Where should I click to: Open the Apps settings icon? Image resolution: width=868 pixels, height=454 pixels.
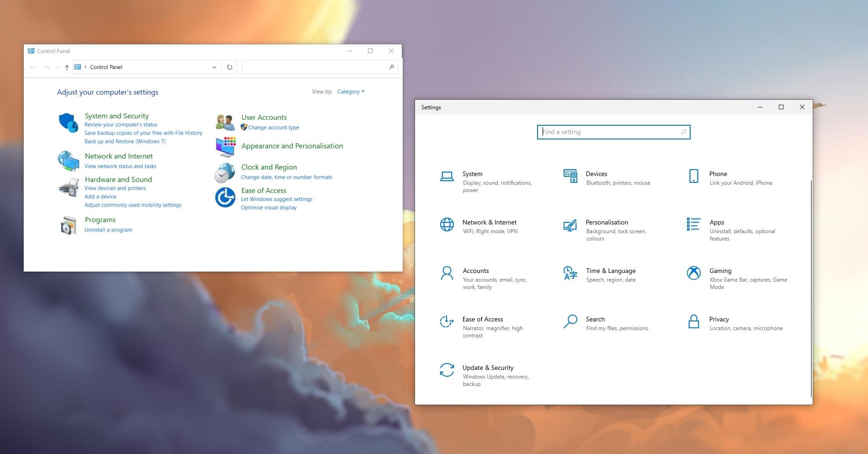(693, 224)
